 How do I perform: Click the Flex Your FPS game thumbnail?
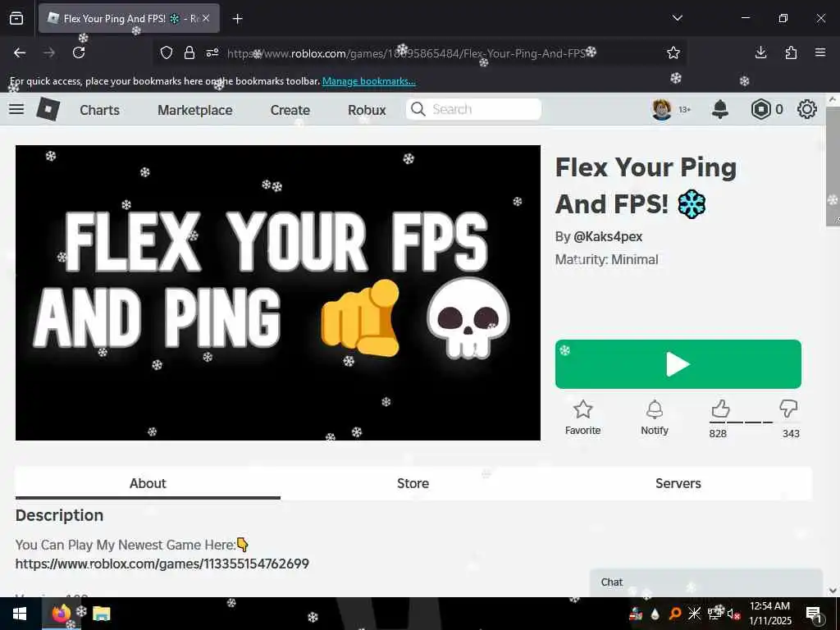[278, 293]
